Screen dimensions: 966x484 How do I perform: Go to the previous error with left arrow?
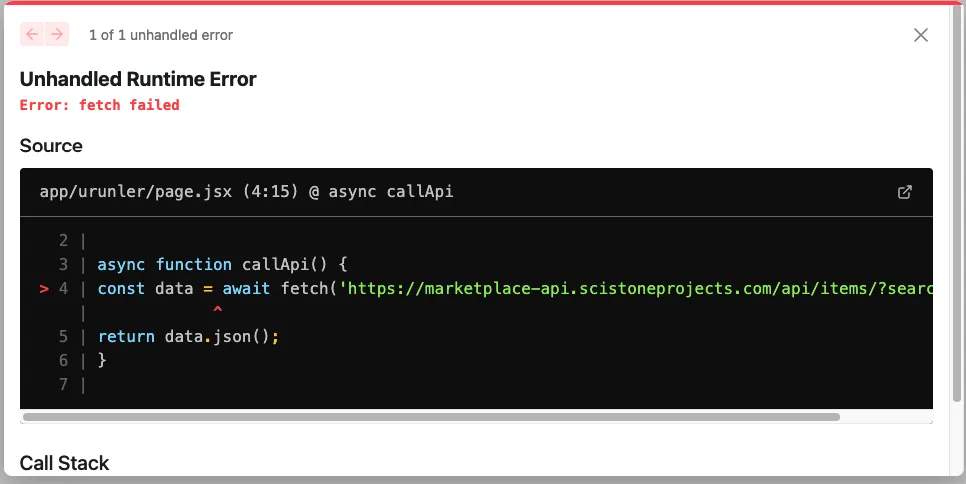coord(32,35)
